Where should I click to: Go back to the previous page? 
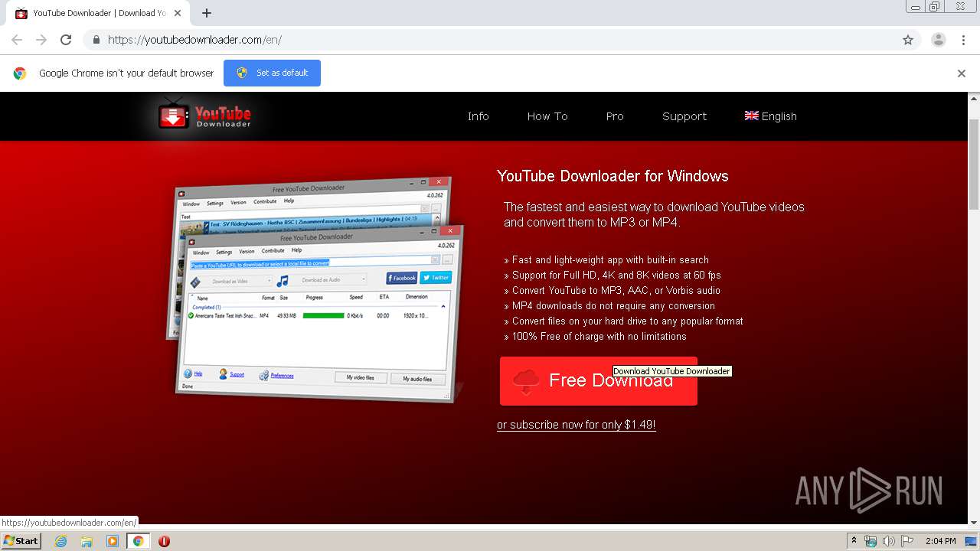click(x=17, y=40)
